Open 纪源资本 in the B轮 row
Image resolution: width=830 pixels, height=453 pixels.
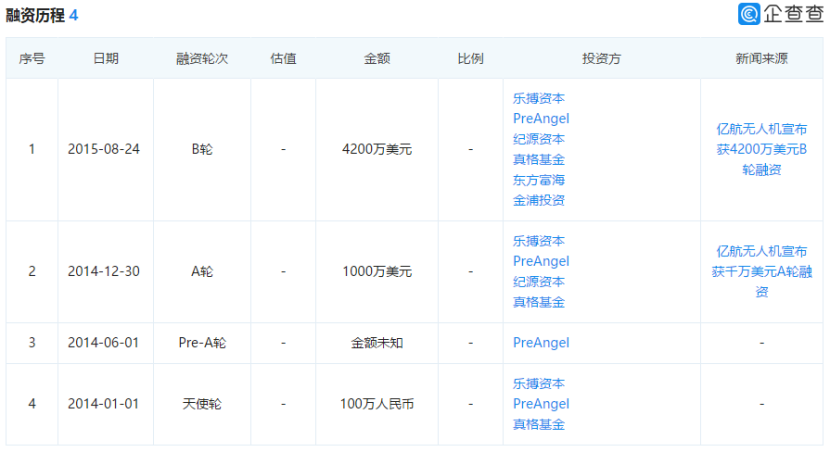click(x=538, y=139)
